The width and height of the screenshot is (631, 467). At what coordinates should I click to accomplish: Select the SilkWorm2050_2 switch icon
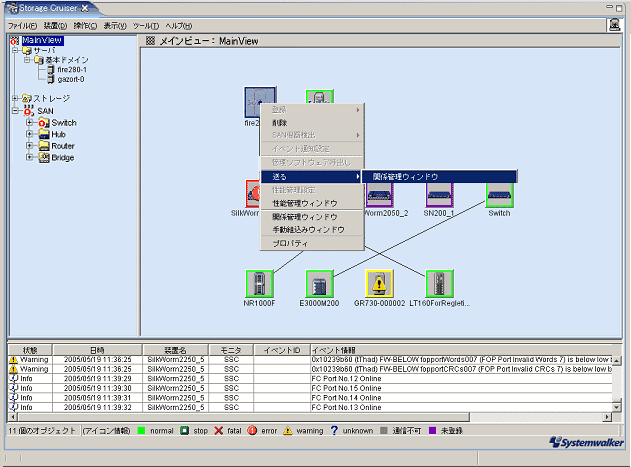point(379,195)
